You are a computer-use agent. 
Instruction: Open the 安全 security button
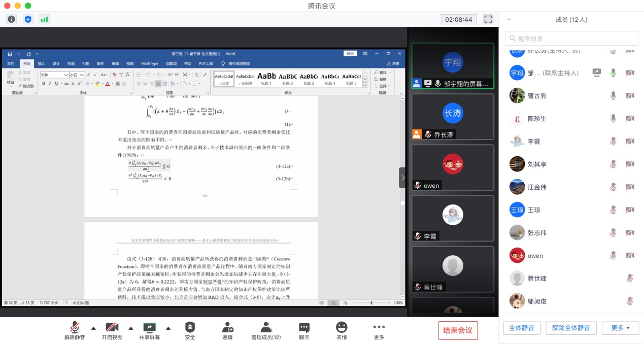click(190, 331)
